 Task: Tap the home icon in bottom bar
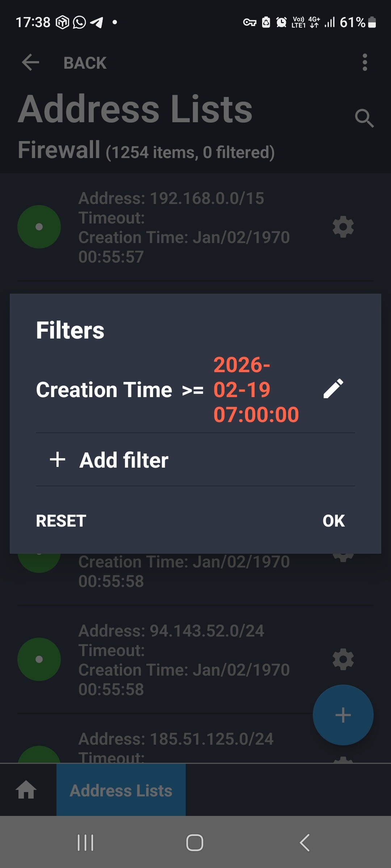coord(26,790)
